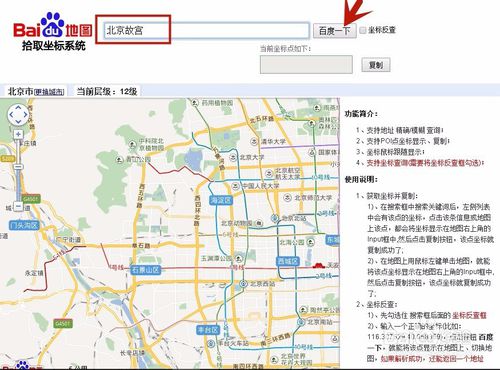Image resolution: width=500 pixels, height=370 pixels.
Task: Click the 丰台区 district label
Action: tap(208, 330)
